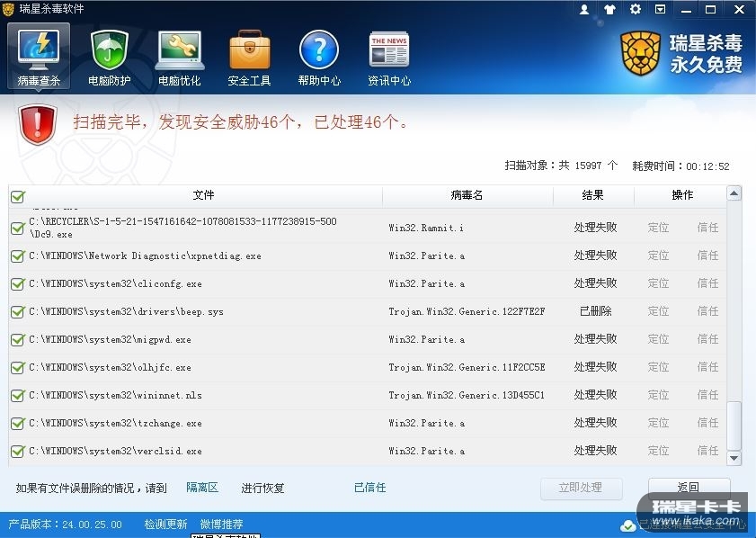
Task: Uncheck the olhjfc.exe row checkbox
Action: (x=18, y=368)
